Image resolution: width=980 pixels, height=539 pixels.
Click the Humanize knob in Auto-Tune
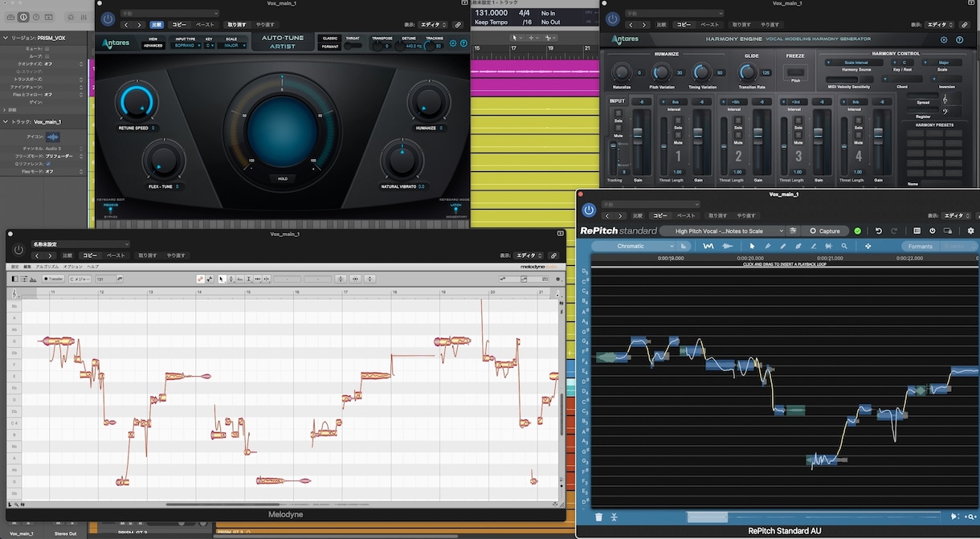click(428, 103)
